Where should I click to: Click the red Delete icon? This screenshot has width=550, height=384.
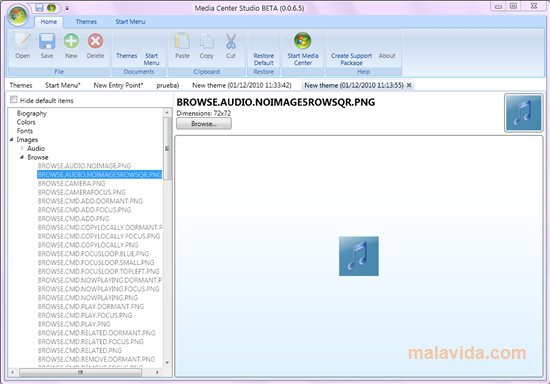coord(95,41)
